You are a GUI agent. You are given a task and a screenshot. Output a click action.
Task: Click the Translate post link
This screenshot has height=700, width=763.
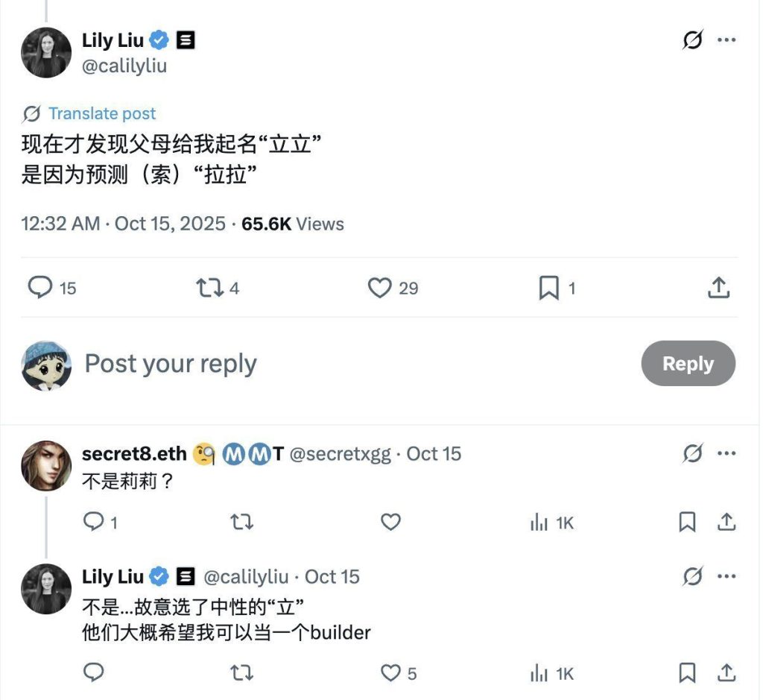click(101, 113)
